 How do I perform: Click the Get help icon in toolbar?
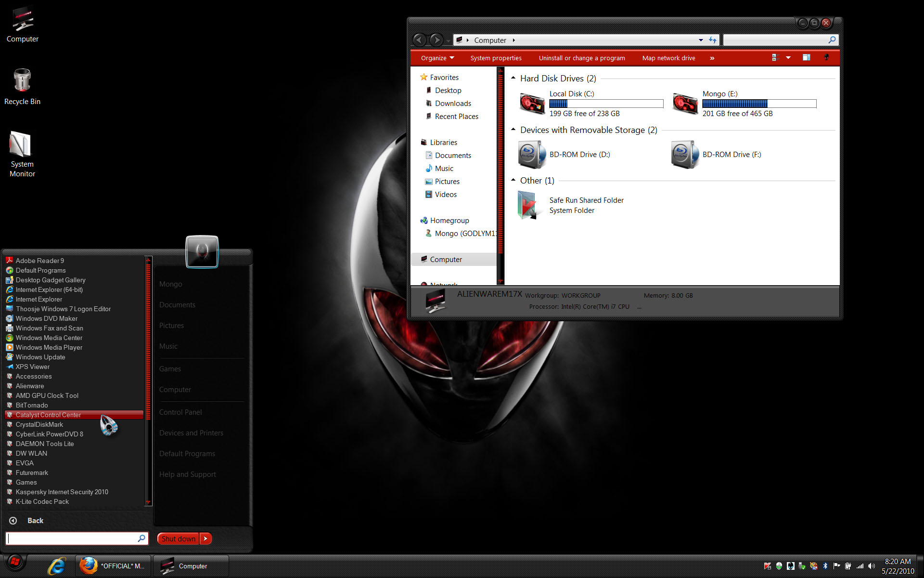(x=826, y=58)
